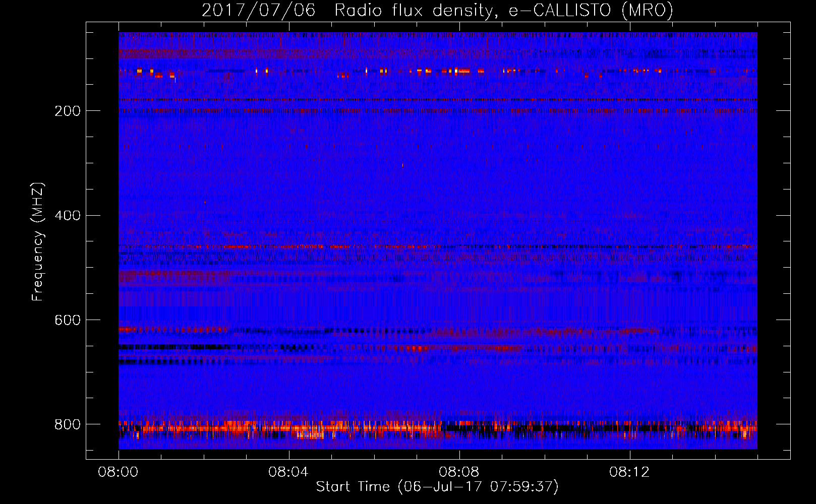
Task: Click the 08:12 time tick label
Action: 629,472
